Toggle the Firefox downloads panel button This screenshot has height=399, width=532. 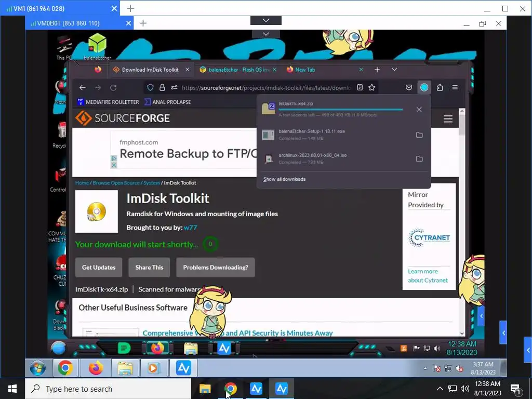424,87
